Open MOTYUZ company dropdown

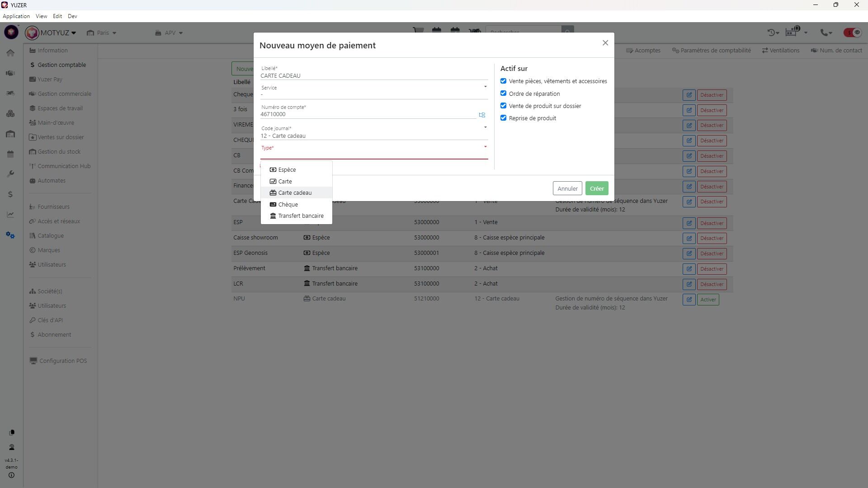click(x=57, y=33)
